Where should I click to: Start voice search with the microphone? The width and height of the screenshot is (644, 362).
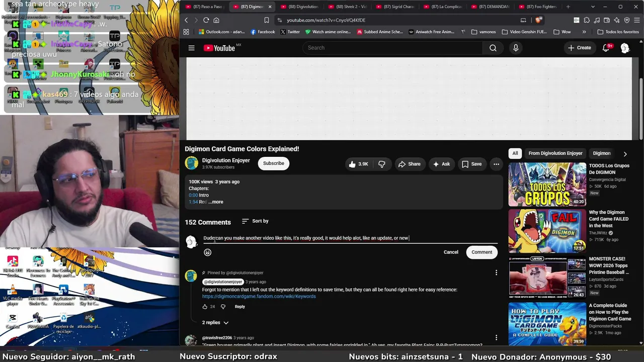516,48
